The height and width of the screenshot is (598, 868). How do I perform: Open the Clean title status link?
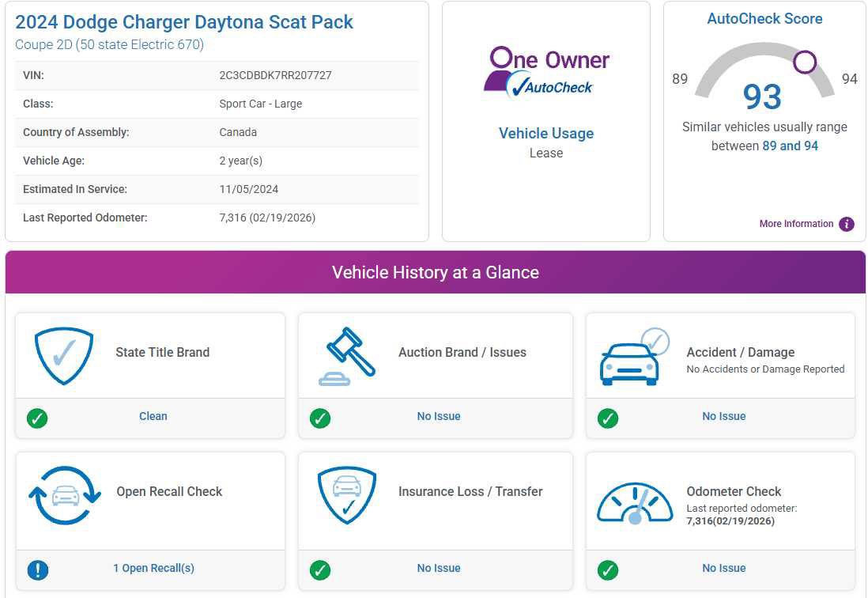153,416
